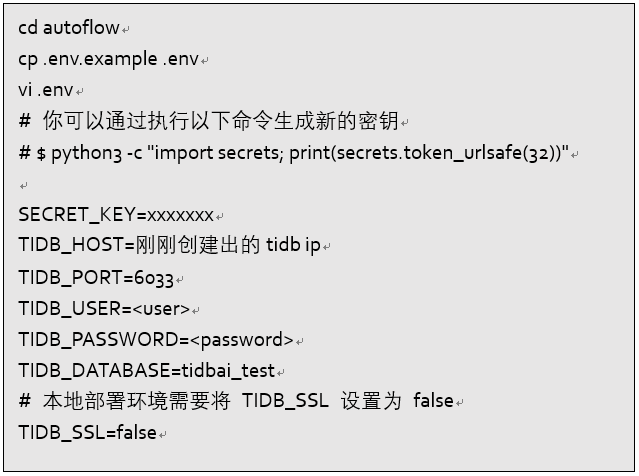Click the "xxxxxxx" secret key placeholder

(x=180, y=215)
